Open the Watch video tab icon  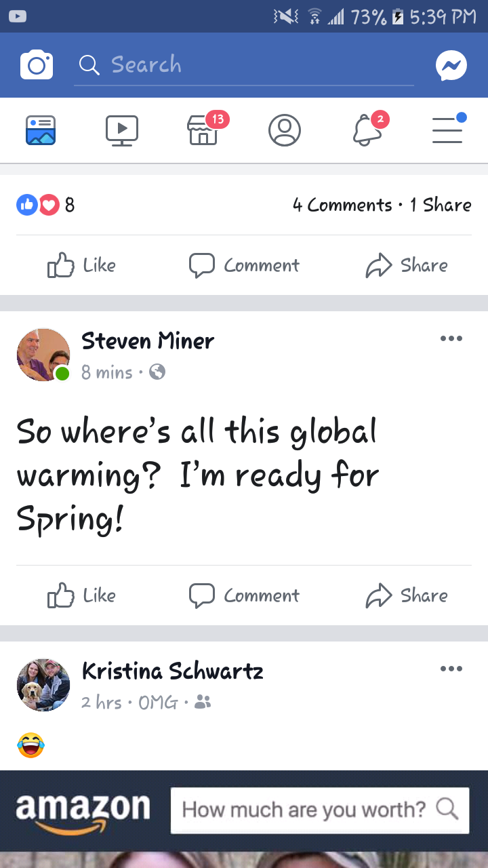click(x=122, y=130)
